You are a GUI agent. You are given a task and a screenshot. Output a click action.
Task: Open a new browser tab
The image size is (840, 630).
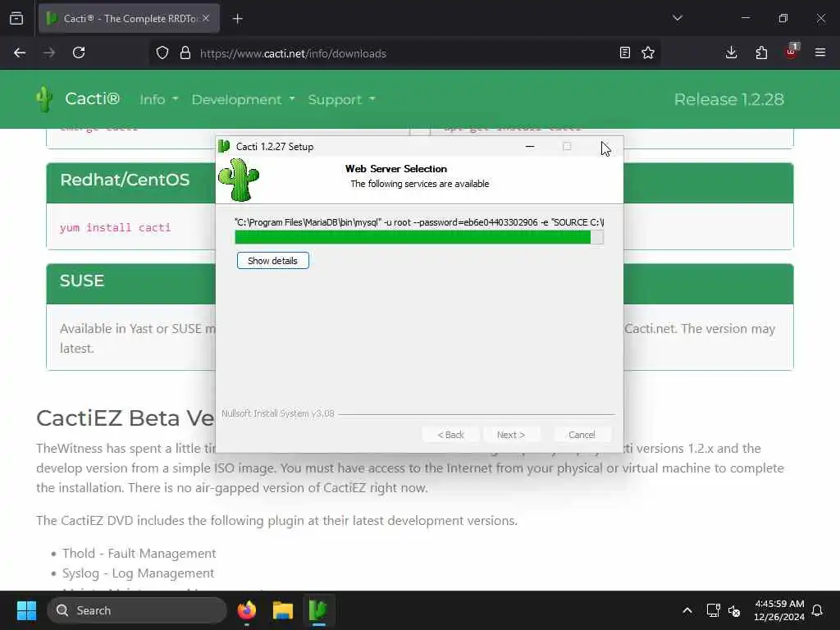pyautogui.click(x=238, y=19)
